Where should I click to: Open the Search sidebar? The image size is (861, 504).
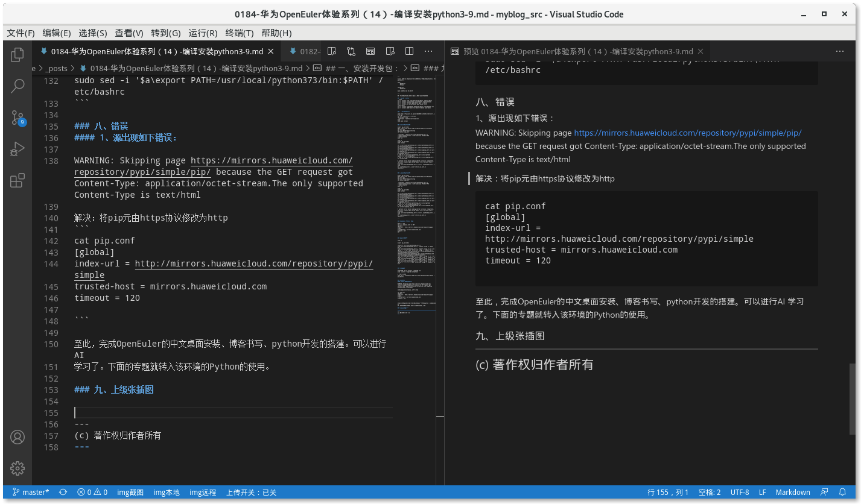click(x=17, y=86)
